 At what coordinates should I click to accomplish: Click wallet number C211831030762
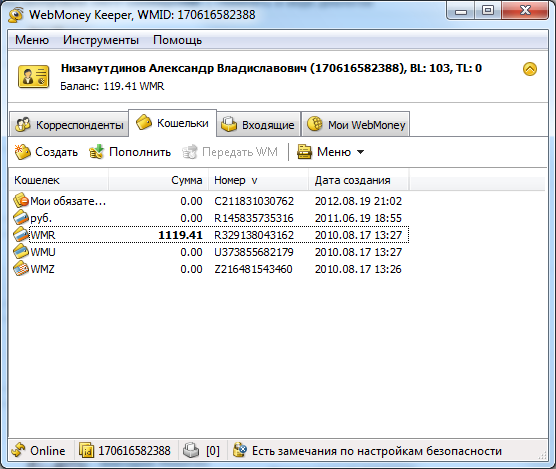[254, 201]
